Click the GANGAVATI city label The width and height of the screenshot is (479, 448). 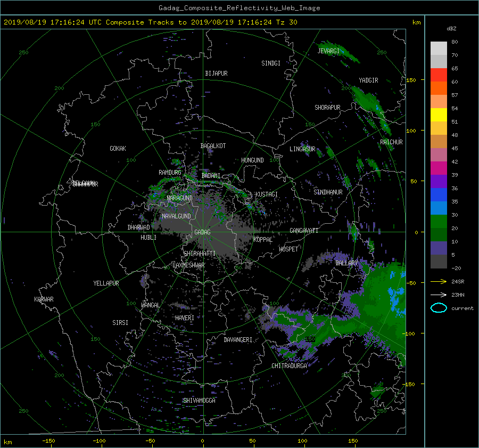pyautogui.click(x=304, y=231)
